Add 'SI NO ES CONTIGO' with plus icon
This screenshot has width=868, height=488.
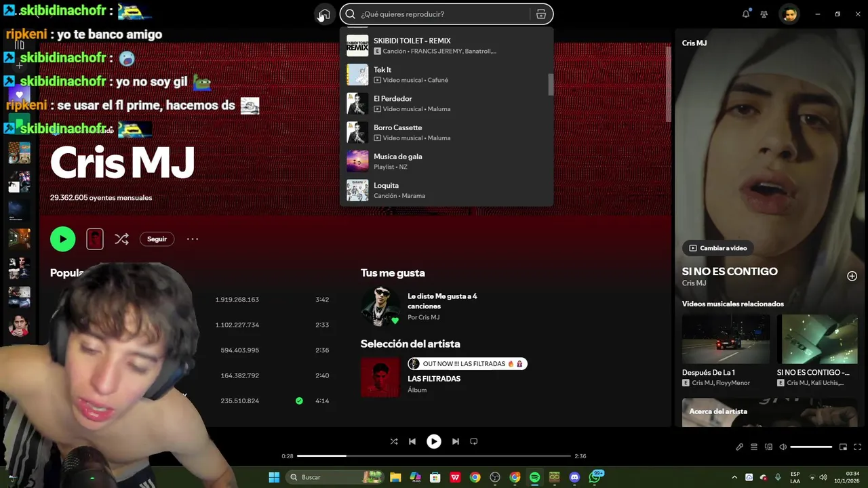[x=852, y=276]
